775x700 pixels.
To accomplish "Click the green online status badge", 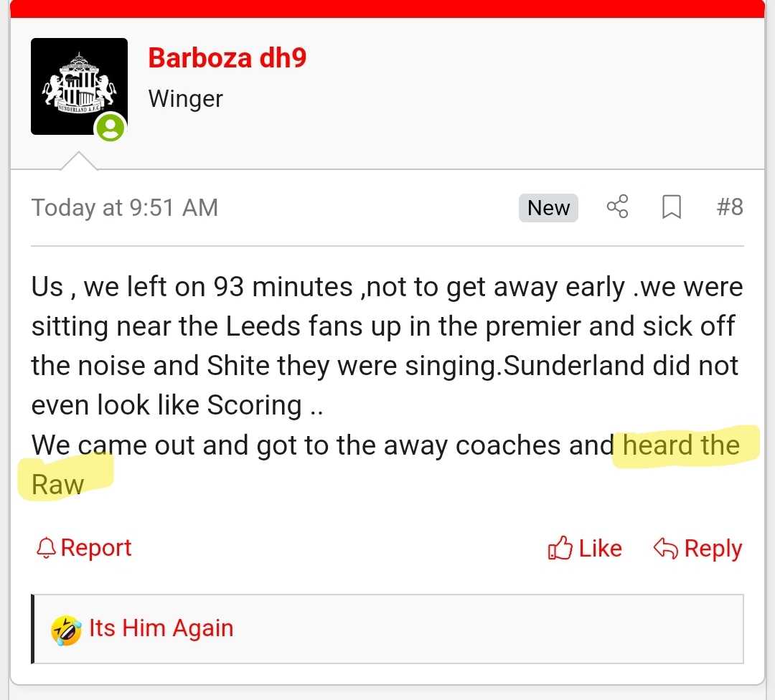I will pos(110,128).
